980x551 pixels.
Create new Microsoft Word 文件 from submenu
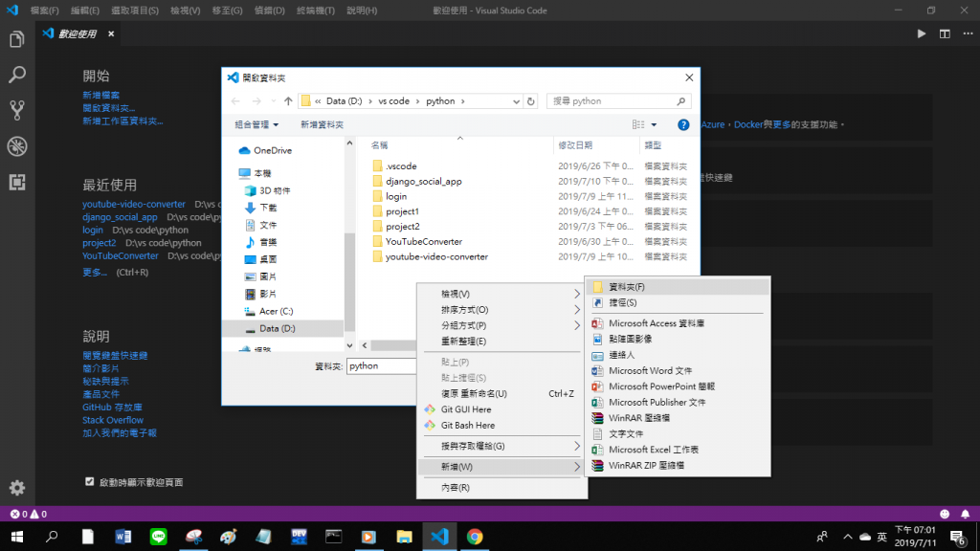678,370
